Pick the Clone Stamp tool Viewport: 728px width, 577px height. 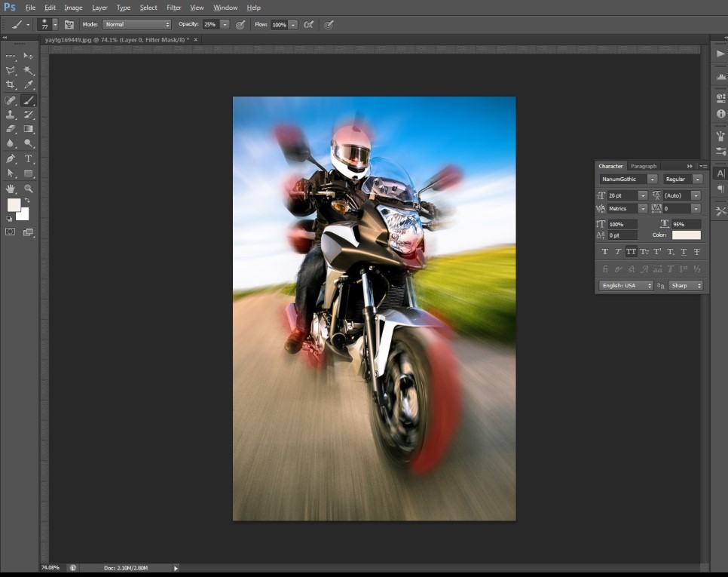pos(11,115)
